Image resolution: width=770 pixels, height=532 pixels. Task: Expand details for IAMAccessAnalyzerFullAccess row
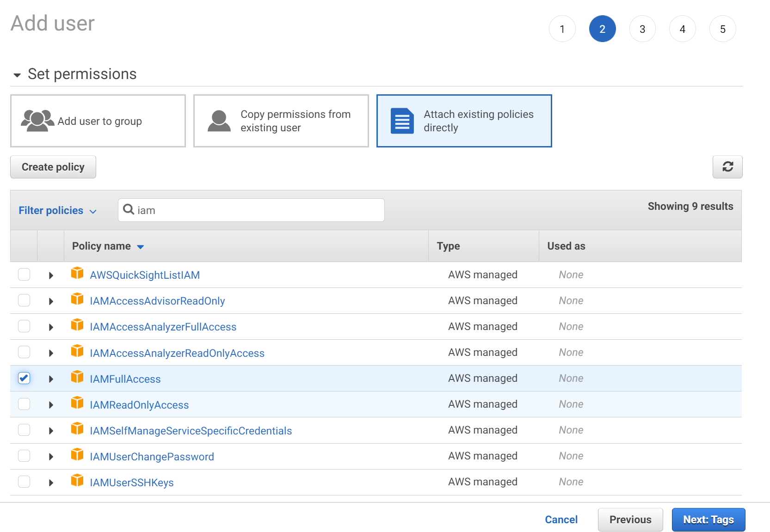pos(51,327)
